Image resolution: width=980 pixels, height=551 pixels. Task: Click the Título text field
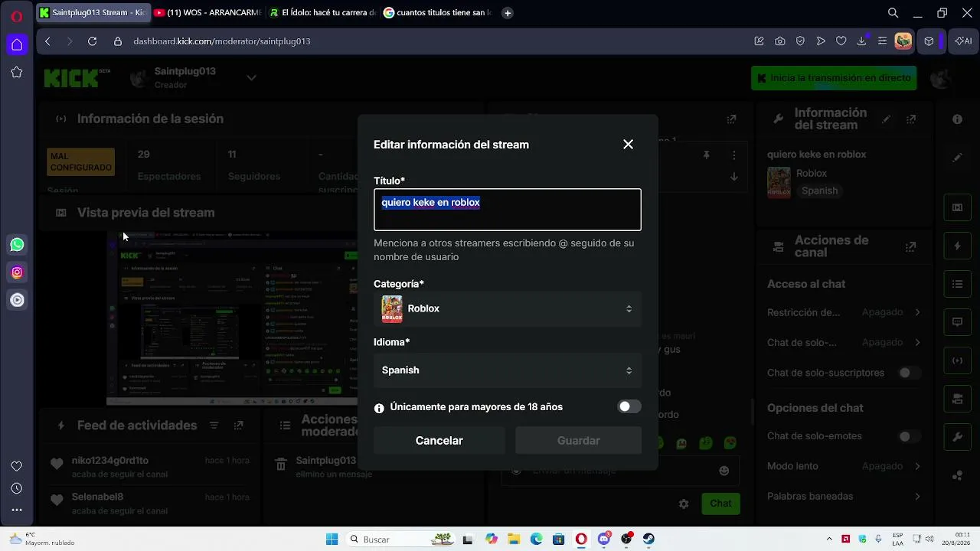pos(508,210)
